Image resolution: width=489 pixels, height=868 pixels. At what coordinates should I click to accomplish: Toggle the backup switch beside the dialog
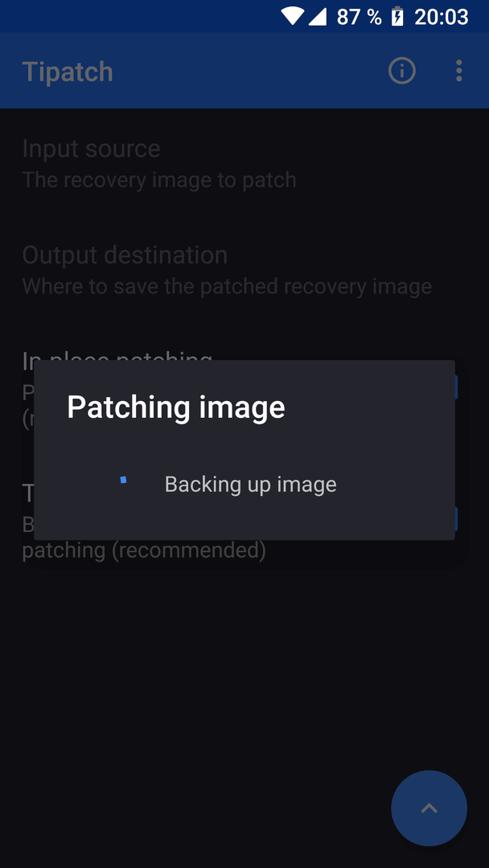[456, 519]
